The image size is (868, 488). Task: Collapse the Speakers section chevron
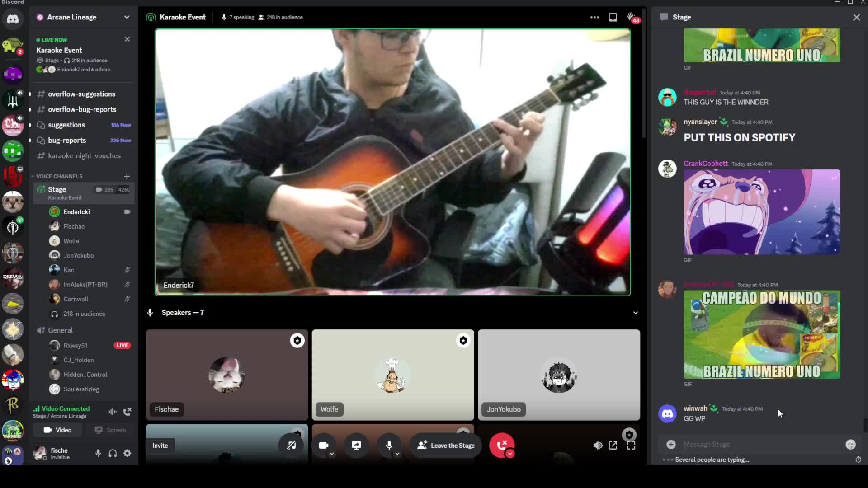pos(635,313)
